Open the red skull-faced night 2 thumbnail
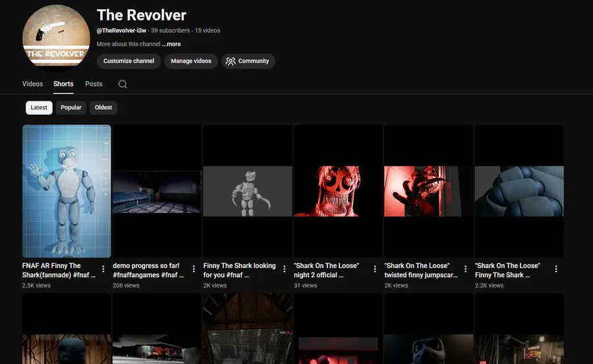593x364 pixels. 338,191
